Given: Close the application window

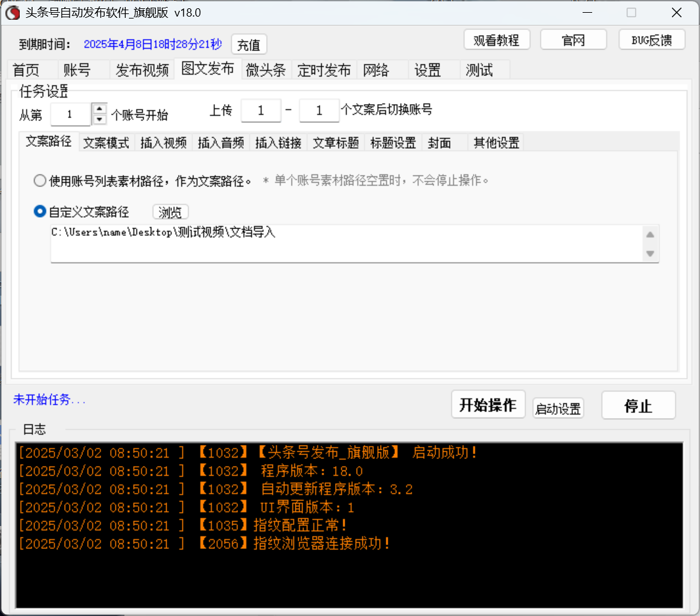Looking at the screenshot, I should click(677, 13).
